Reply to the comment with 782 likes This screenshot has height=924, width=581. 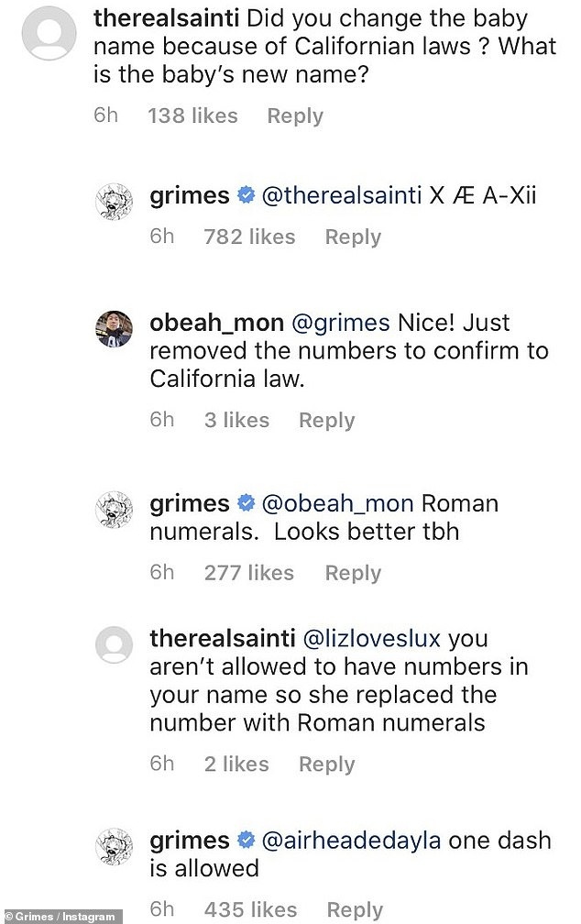pos(353,236)
